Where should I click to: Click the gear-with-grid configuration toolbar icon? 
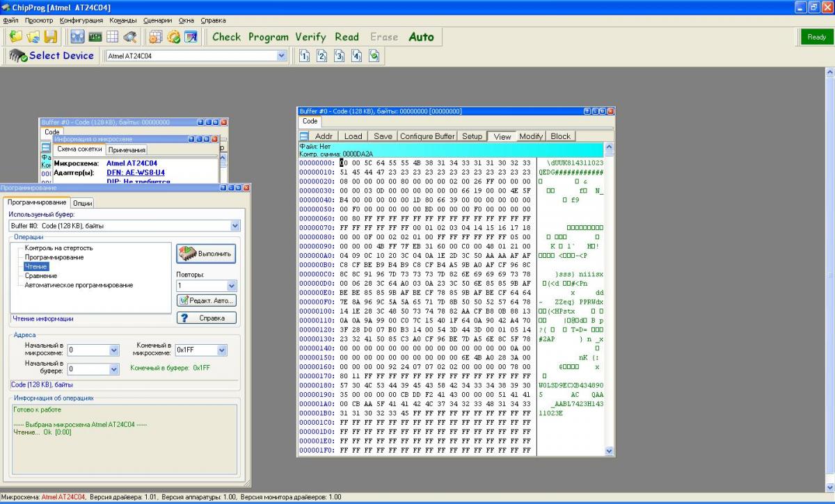(x=156, y=37)
